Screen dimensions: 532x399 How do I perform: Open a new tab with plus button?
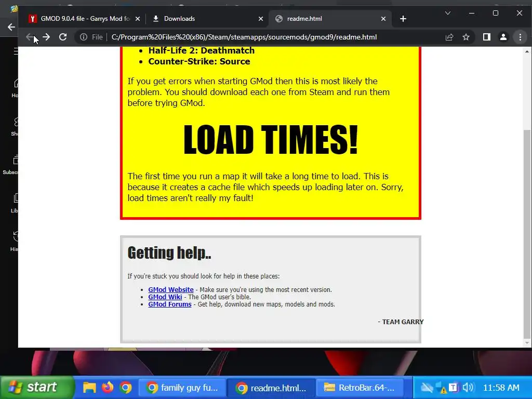click(403, 19)
